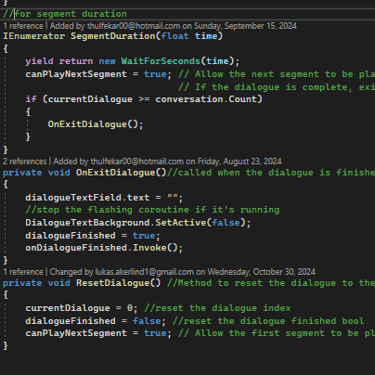Click the OnExitDialogue() call inside the if block

96,124
